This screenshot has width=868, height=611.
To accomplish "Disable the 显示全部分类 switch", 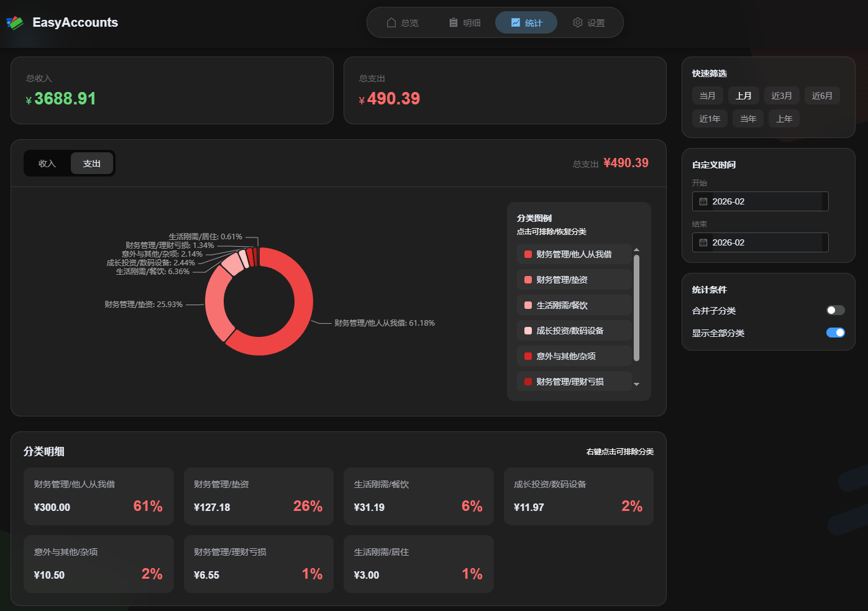I will point(835,333).
